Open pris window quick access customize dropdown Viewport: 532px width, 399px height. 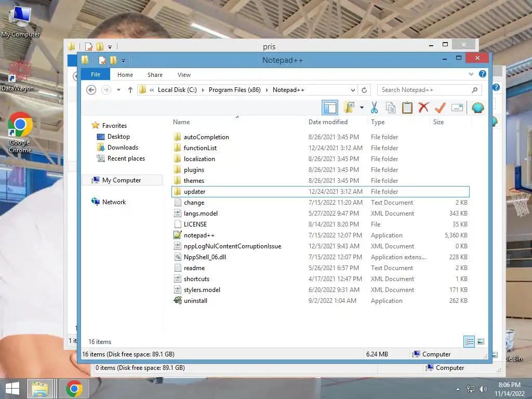point(110,47)
